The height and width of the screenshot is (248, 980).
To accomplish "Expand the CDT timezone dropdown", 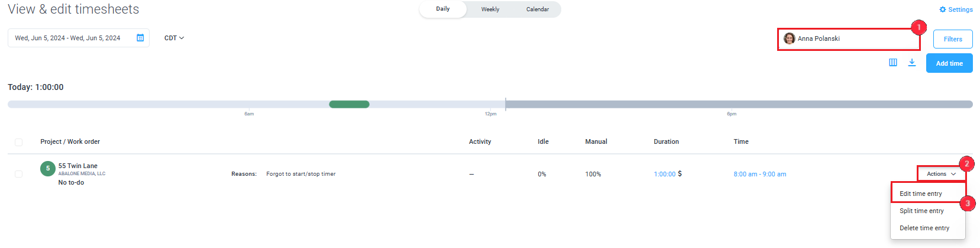I will 174,38.
